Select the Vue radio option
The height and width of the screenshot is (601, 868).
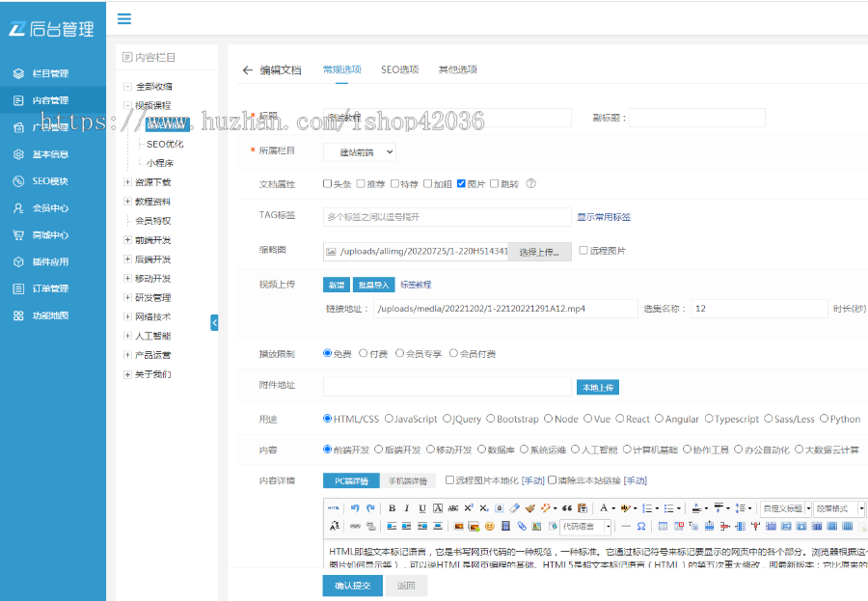[588, 419]
